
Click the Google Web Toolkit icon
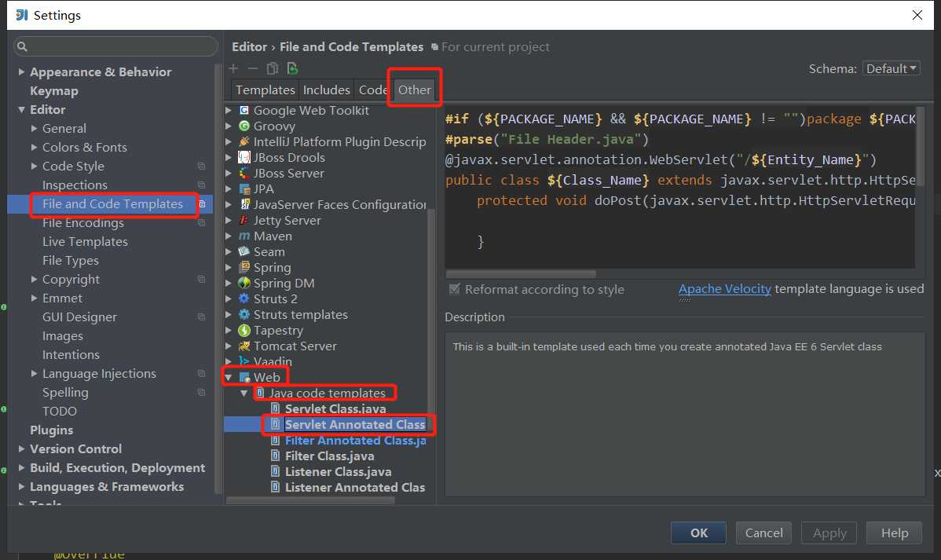click(x=244, y=111)
